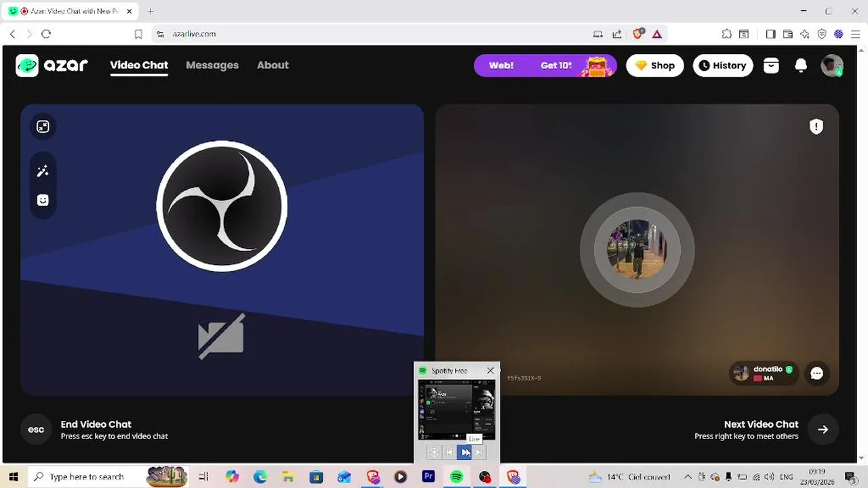Screen dimensions: 868x488
Task: Open a new browser tab
Action: tap(151, 12)
